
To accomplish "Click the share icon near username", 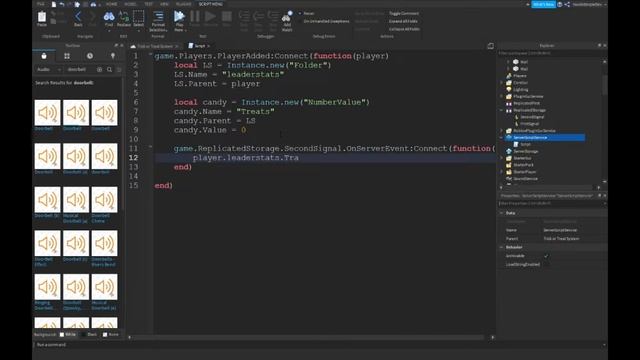I will 567,4.
